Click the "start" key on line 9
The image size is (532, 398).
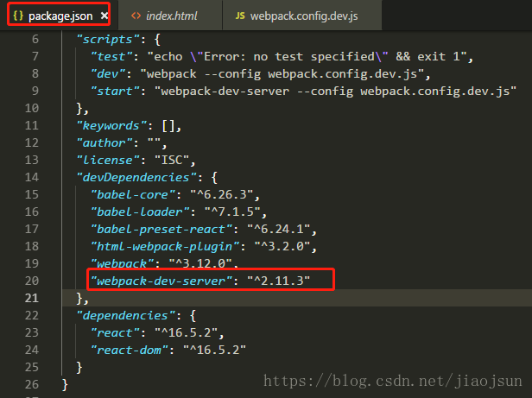[x=115, y=91]
